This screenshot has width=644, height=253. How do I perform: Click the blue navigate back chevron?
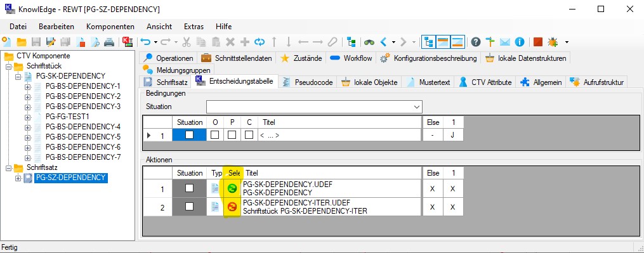click(x=384, y=41)
